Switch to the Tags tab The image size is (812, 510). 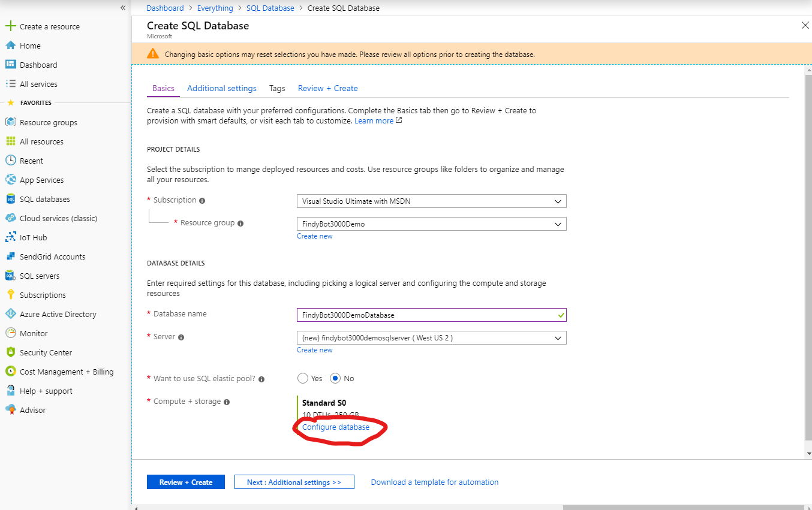tap(277, 88)
